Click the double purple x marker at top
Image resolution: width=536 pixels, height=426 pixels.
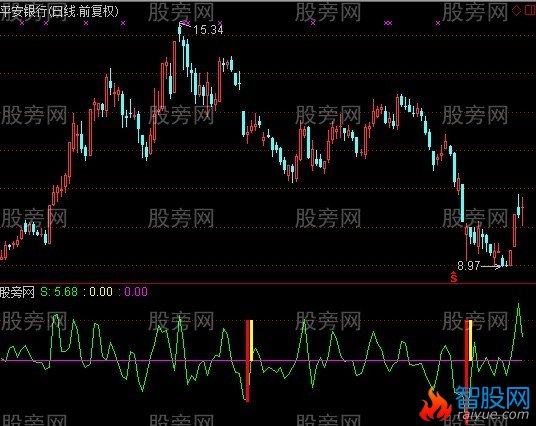click(x=388, y=23)
